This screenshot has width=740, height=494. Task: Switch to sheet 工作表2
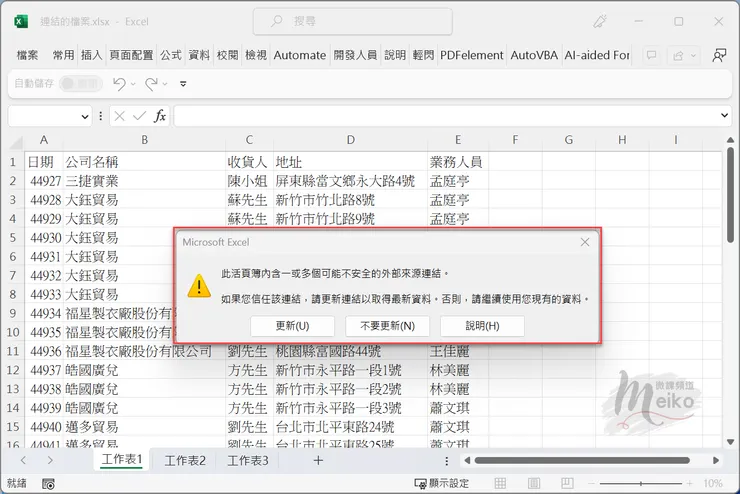point(185,461)
